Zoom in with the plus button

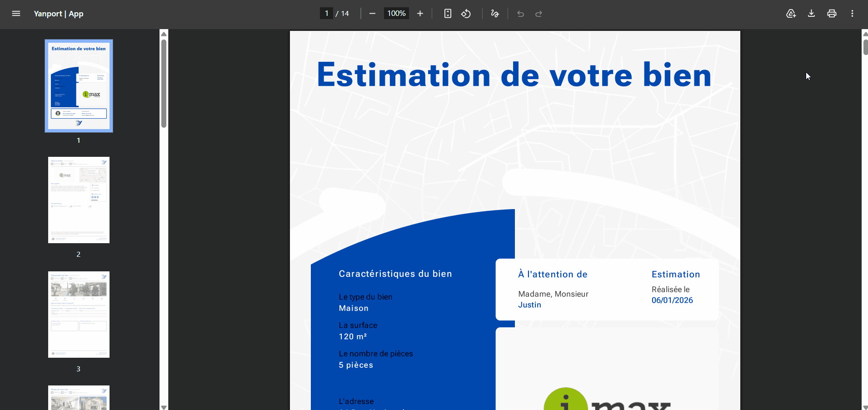pos(420,14)
